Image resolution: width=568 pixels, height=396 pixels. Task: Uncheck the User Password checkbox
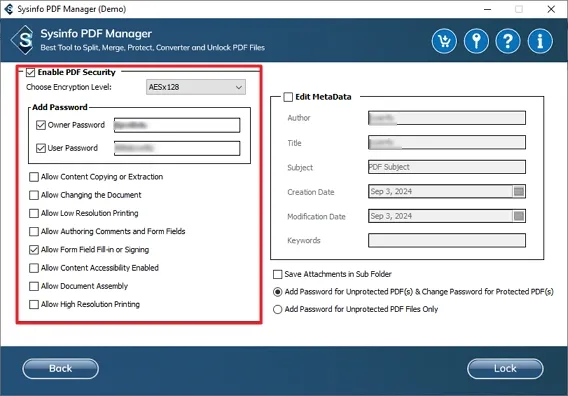pyautogui.click(x=41, y=148)
